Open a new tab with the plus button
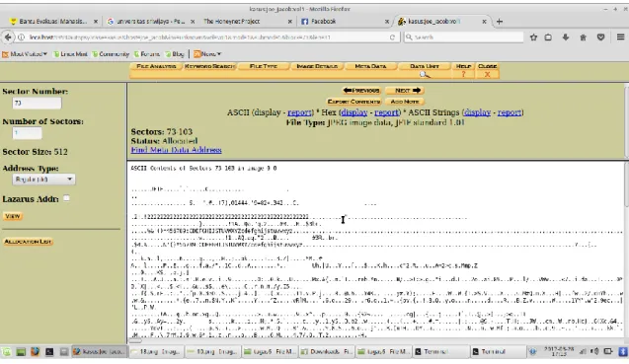 coord(500,22)
